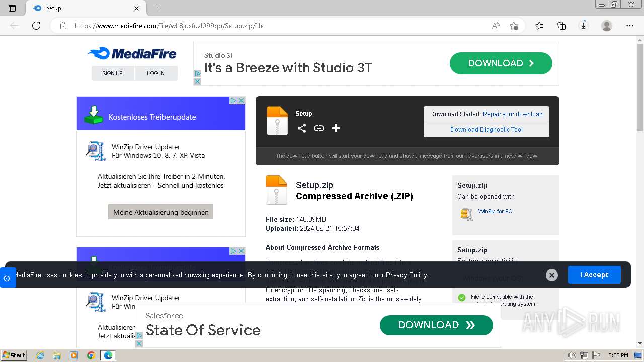The image size is (644, 362).
Task: Open WinZip for PC link
Action: tap(495, 211)
